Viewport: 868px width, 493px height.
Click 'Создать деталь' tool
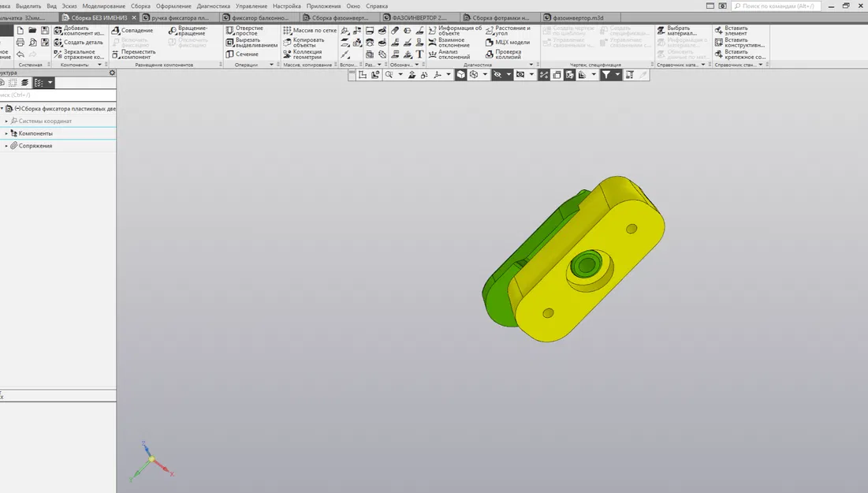(x=79, y=43)
